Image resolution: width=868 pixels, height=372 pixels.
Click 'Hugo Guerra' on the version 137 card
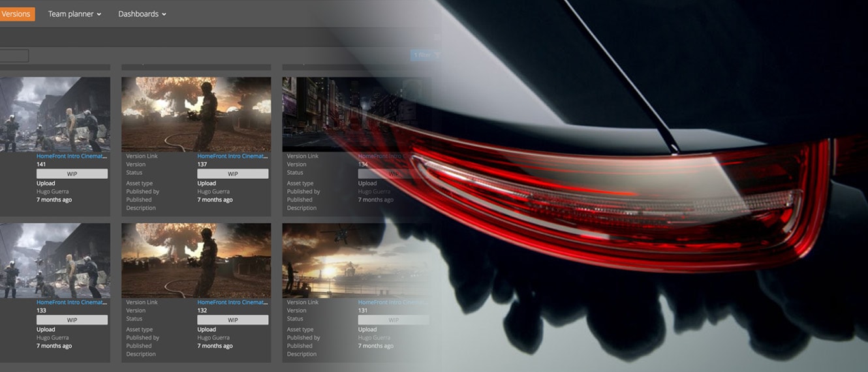212,192
